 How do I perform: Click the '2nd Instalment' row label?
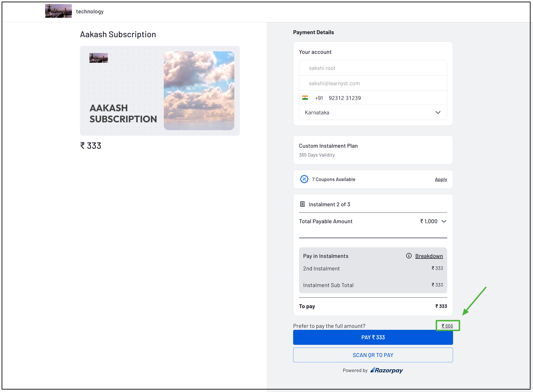[321, 268]
